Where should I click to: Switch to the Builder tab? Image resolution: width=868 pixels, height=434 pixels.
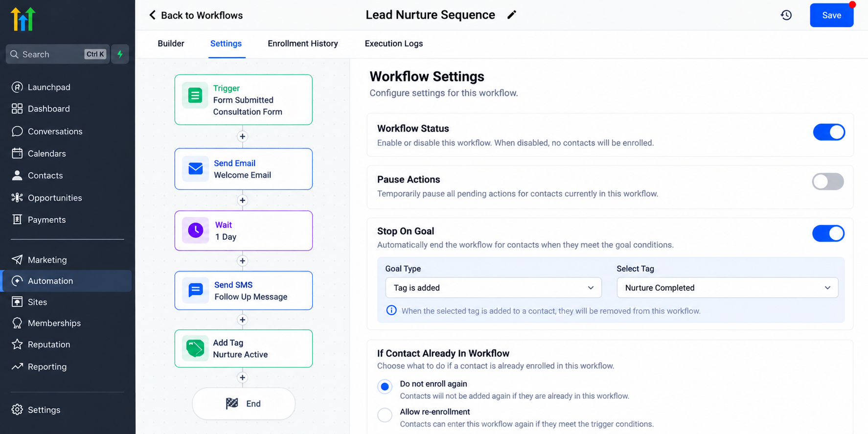(171, 44)
